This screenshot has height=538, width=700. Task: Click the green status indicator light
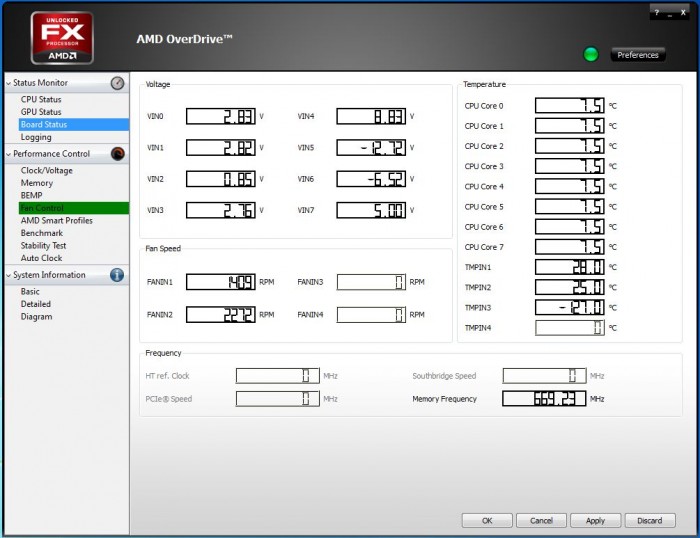click(591, 54)
